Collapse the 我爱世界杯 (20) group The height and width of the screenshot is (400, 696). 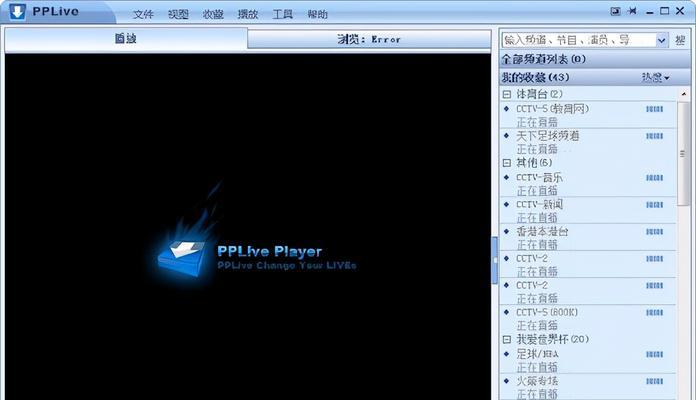tap(507, 340)
